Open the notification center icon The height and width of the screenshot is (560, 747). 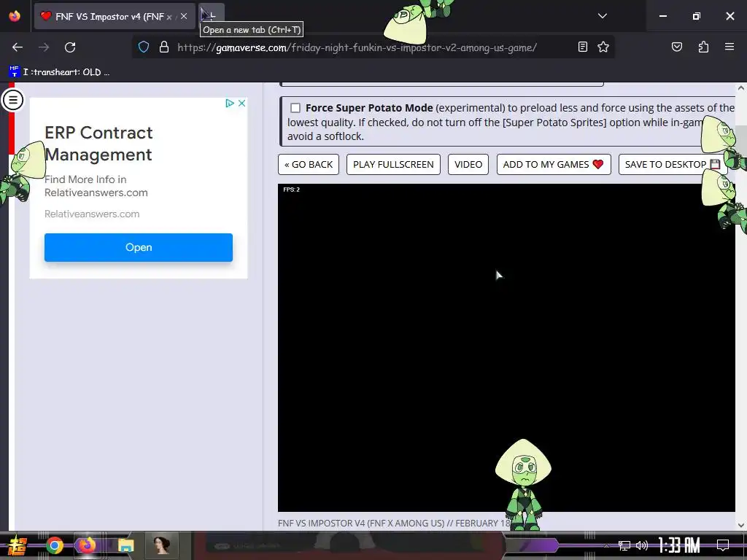[x=723, y=545]
